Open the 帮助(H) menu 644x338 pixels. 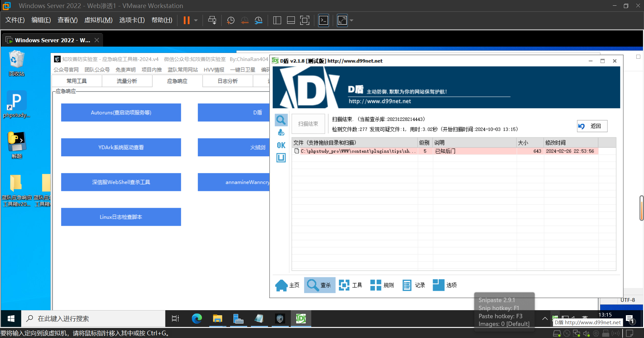162,20
